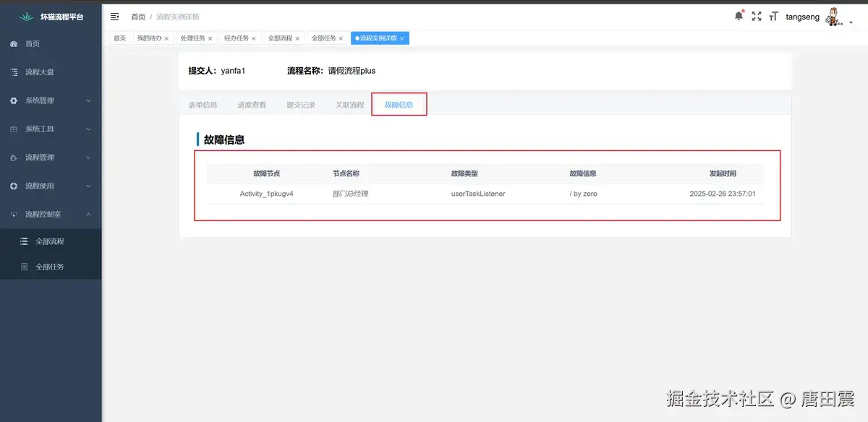868x422 pixels.
Task: Expand the 流程使用 menu chevron
Action: click(88, 186)
